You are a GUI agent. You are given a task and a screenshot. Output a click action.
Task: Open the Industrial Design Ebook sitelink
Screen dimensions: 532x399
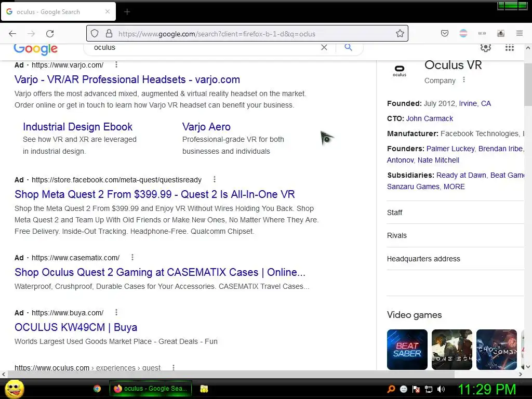[x=78, y=127]
